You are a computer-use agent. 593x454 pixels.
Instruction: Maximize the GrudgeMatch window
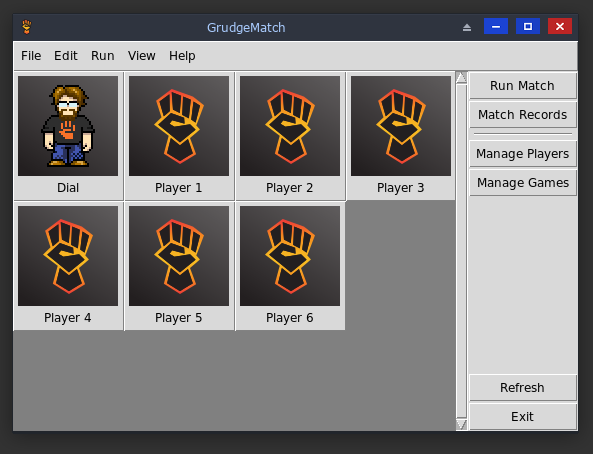point(528,27)
